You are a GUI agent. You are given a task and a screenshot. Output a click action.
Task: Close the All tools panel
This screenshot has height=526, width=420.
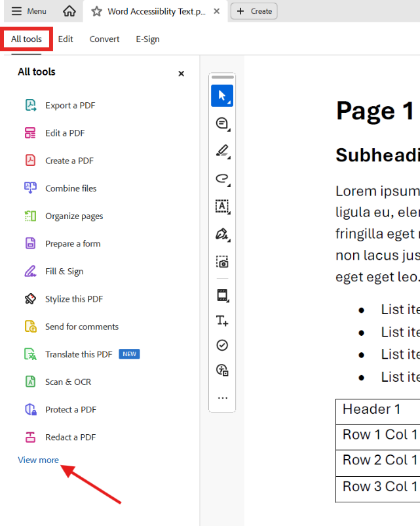(181, 73)
